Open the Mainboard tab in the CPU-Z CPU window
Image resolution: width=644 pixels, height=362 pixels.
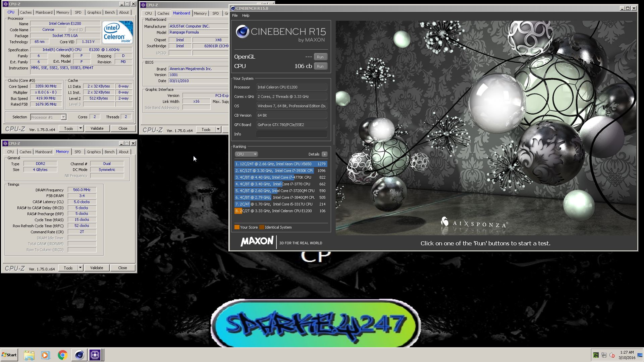44,12
